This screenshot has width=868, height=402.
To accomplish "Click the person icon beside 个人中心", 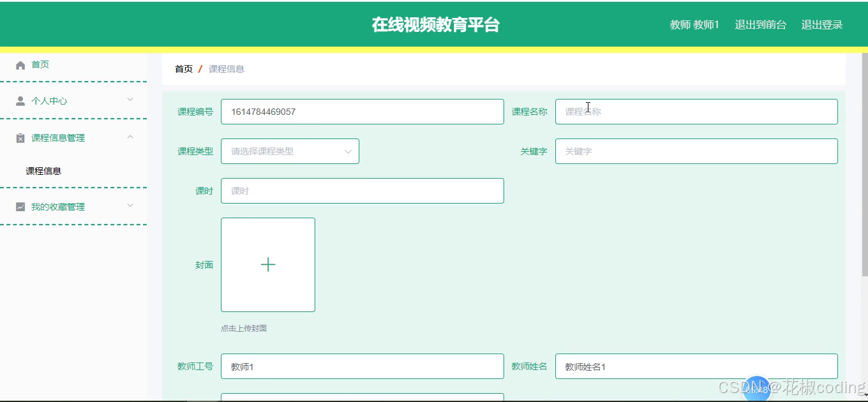I will (x=20, y=101).
